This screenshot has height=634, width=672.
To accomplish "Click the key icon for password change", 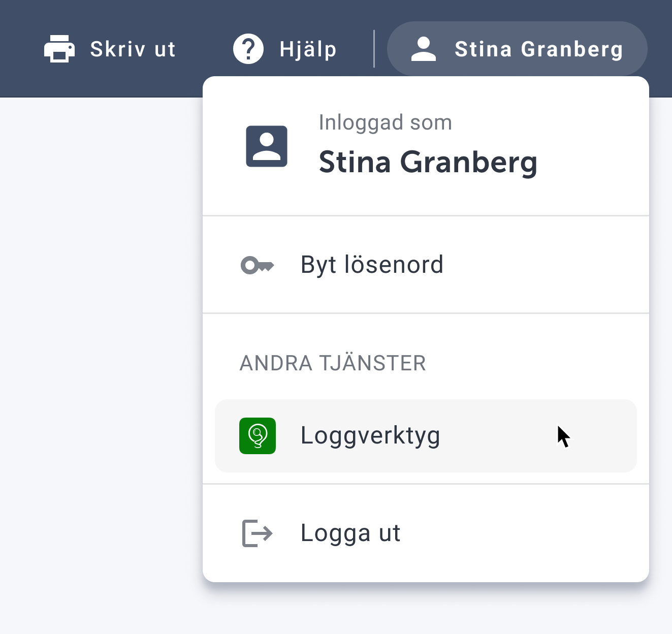I will point(258,265).
